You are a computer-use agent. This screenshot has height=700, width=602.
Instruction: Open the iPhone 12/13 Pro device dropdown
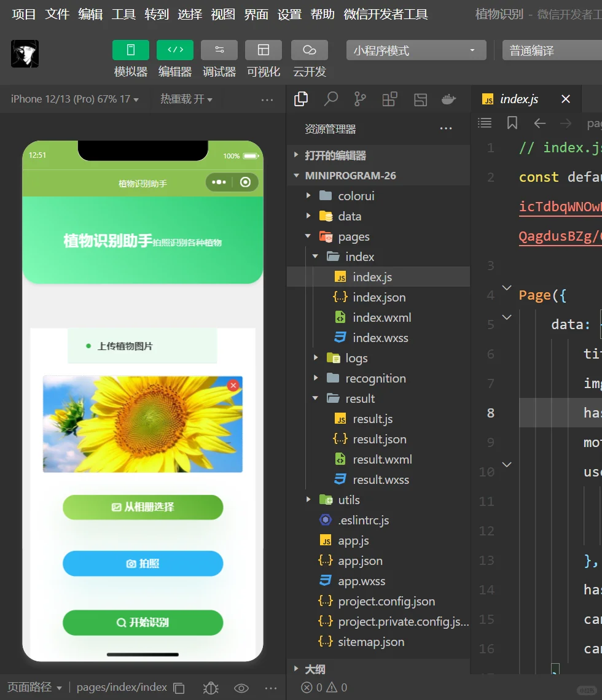point(74,99)
